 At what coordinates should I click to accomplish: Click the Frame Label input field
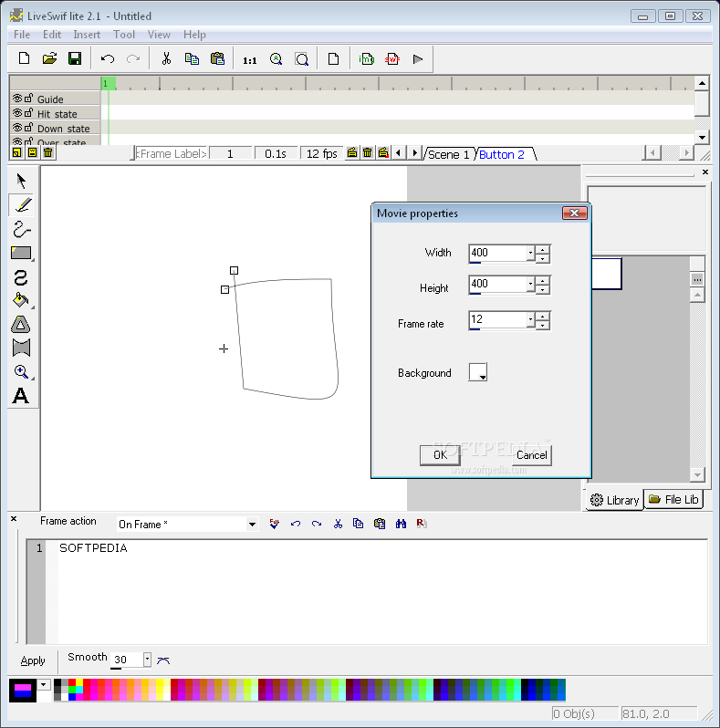(171, 153)
